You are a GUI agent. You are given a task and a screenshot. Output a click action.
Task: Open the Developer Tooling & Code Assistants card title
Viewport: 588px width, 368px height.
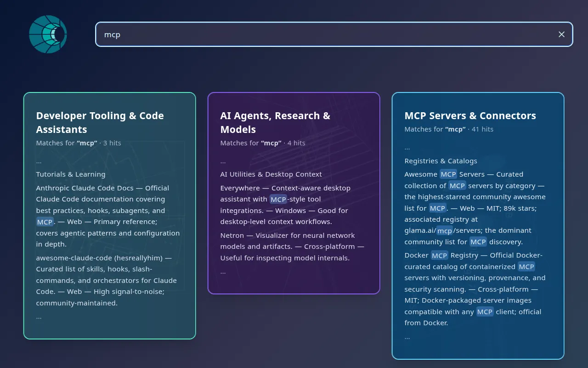pos(100,122)
